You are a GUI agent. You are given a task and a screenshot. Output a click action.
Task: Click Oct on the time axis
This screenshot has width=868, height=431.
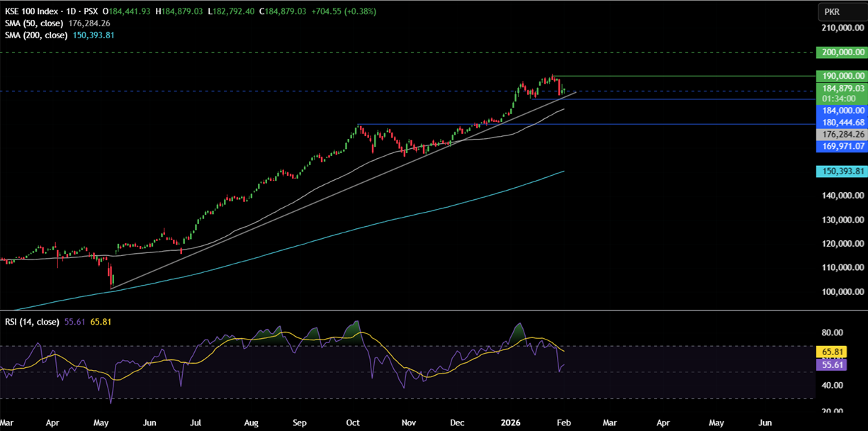[352, 422]
